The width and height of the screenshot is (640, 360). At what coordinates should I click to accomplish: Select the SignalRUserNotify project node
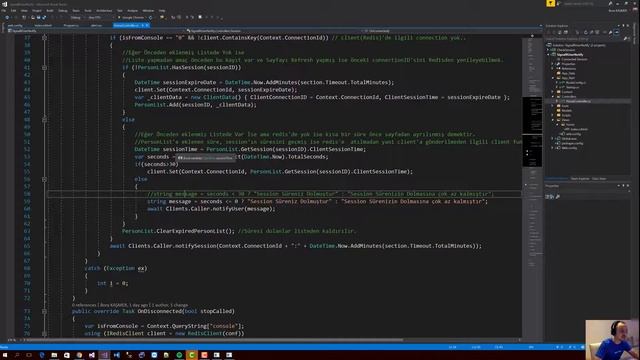(x=570, y=55)
